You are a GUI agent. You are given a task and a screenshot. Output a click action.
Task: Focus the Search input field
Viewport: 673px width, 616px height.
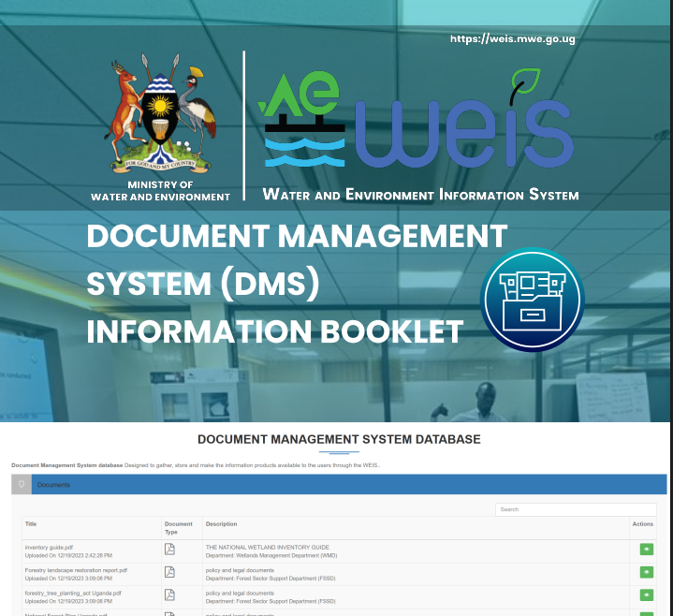point(576,509)
